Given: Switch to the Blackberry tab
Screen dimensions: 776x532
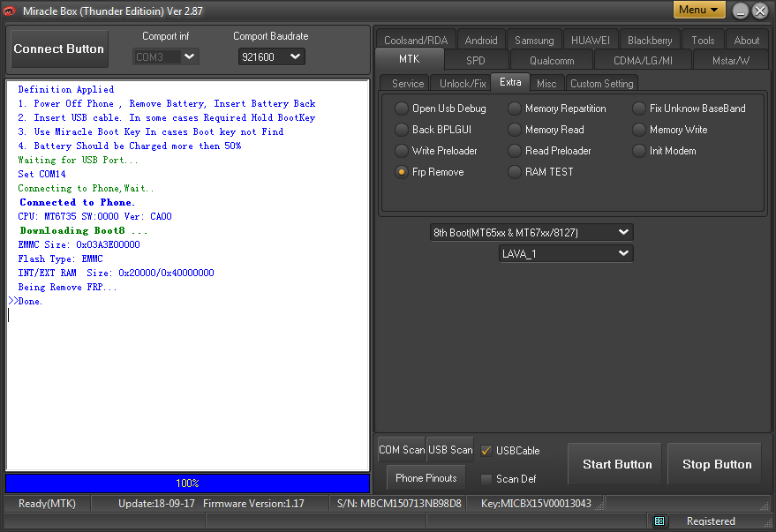Looking at the screenshot, I should 650,40.
